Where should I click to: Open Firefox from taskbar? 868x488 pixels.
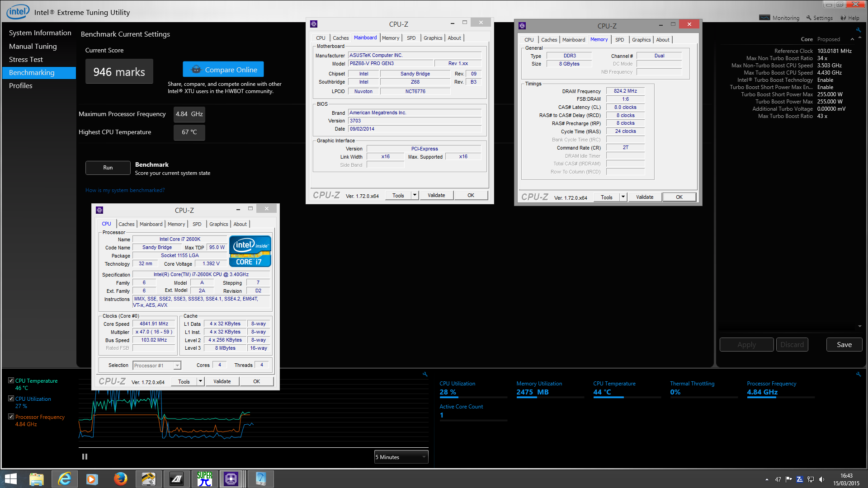120,479
